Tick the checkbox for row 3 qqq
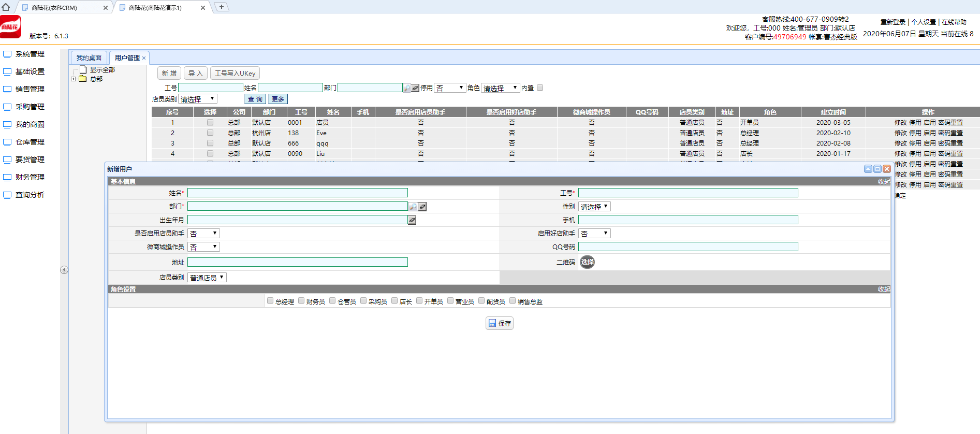980x434 pixels. [210, 143]
